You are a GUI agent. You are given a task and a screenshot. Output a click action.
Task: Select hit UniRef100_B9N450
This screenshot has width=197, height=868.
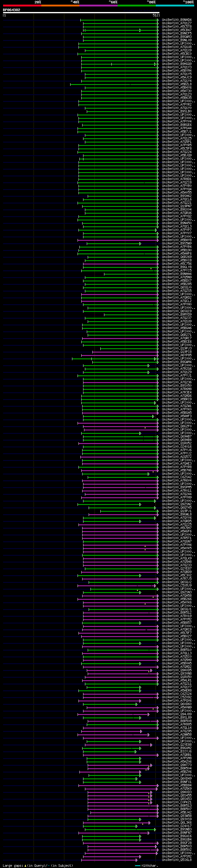(177, 223)
